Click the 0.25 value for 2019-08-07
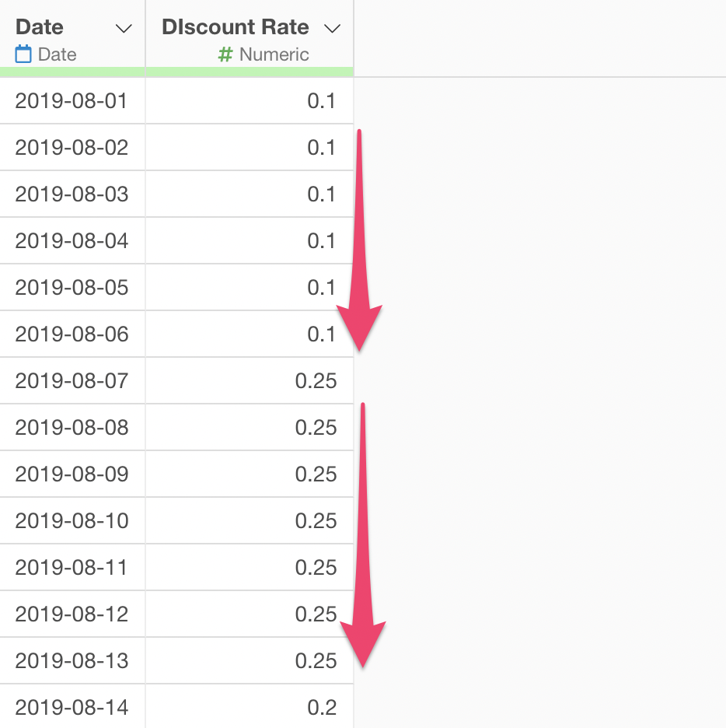The width and height of the screenshot is (726, 728). tap(316, 381)
